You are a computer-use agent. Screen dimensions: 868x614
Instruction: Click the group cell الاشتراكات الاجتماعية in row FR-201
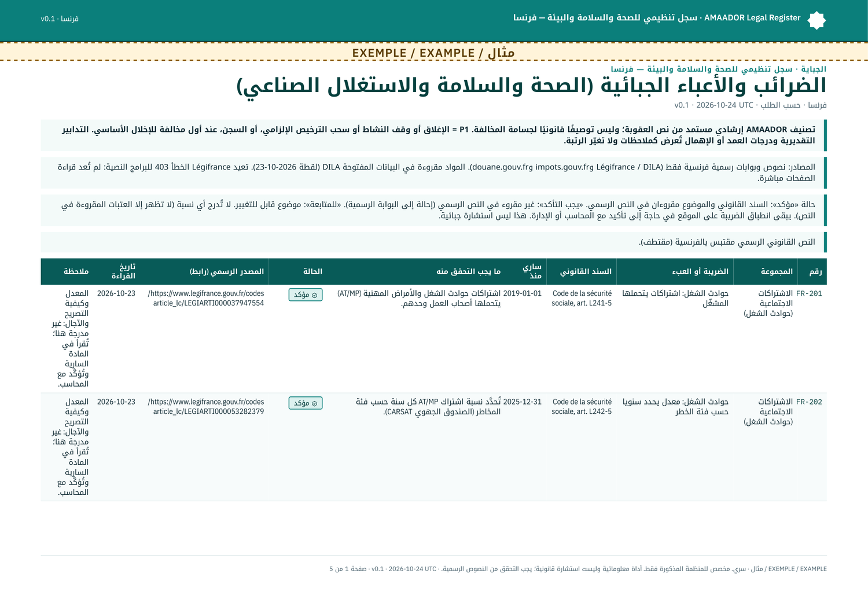768,303
